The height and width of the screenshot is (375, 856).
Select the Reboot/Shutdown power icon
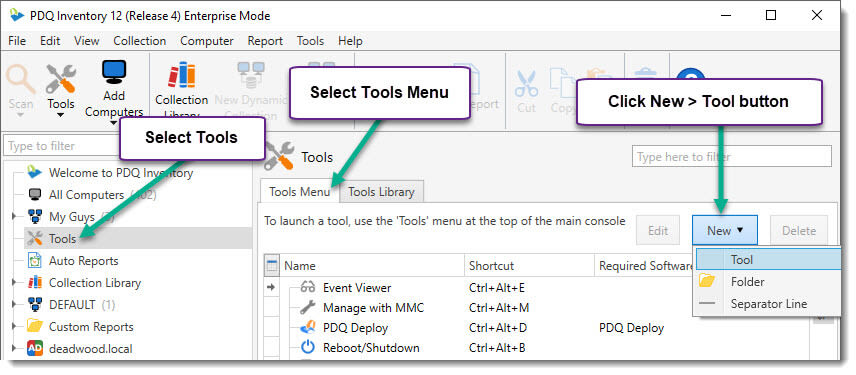click(x=308, y=347)
